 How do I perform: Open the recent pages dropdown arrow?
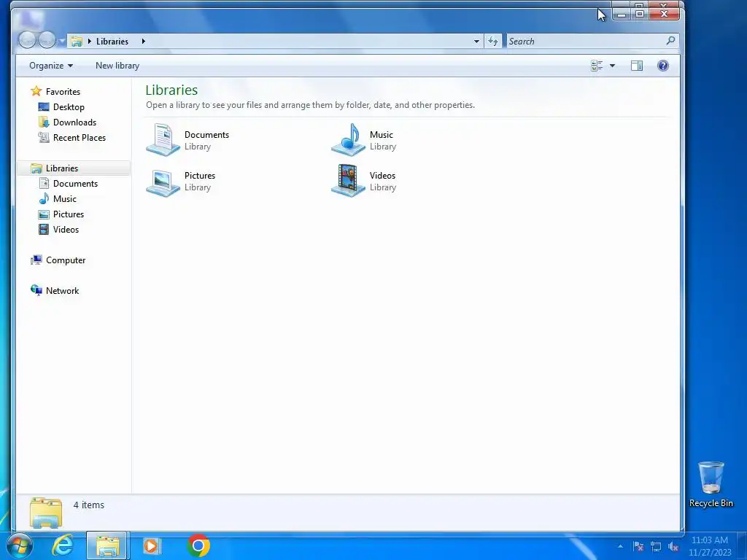pos(61,42)
